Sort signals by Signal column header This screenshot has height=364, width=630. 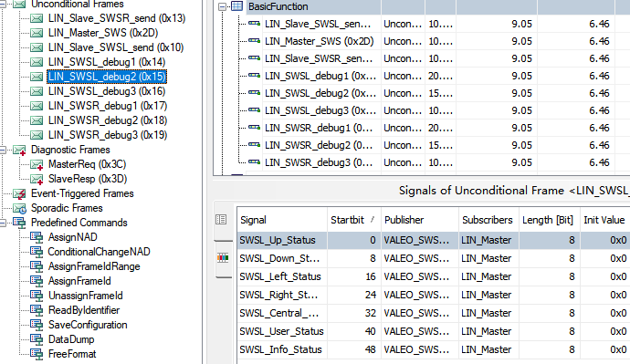(282, 220)
